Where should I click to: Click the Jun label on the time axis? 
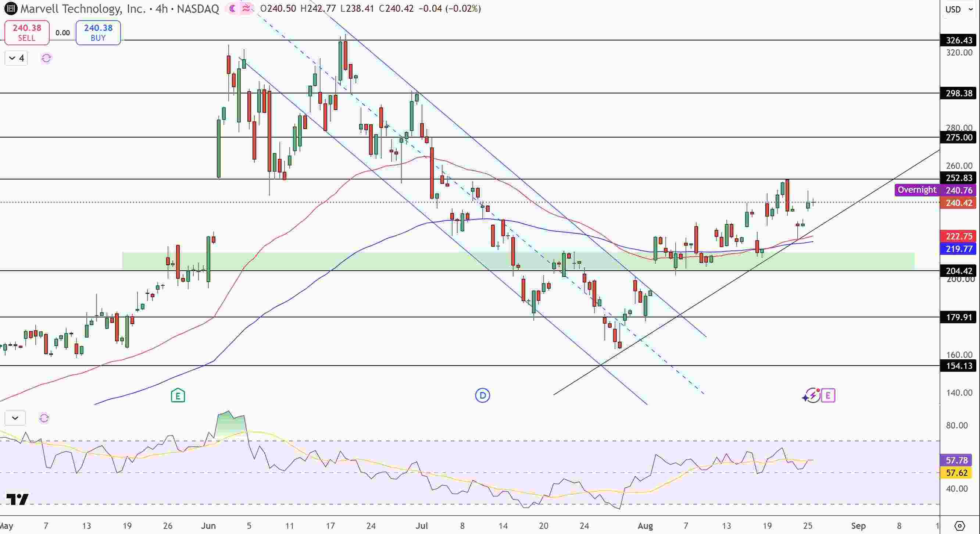208,526
